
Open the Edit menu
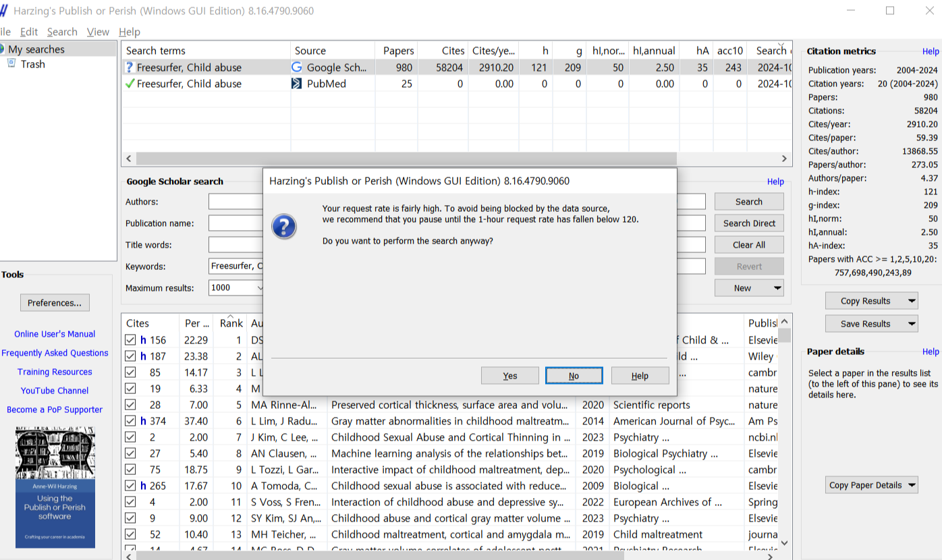pyautogui.click(x=29, y=32)
